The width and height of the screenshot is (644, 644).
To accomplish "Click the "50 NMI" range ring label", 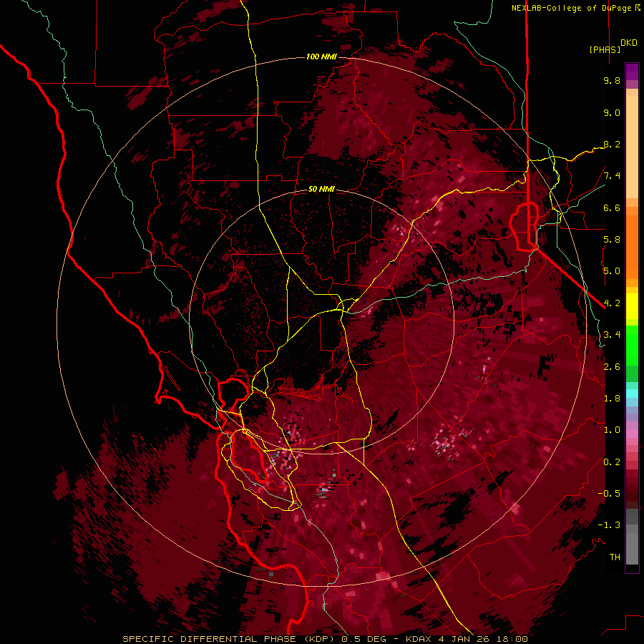I will (321, 190).
